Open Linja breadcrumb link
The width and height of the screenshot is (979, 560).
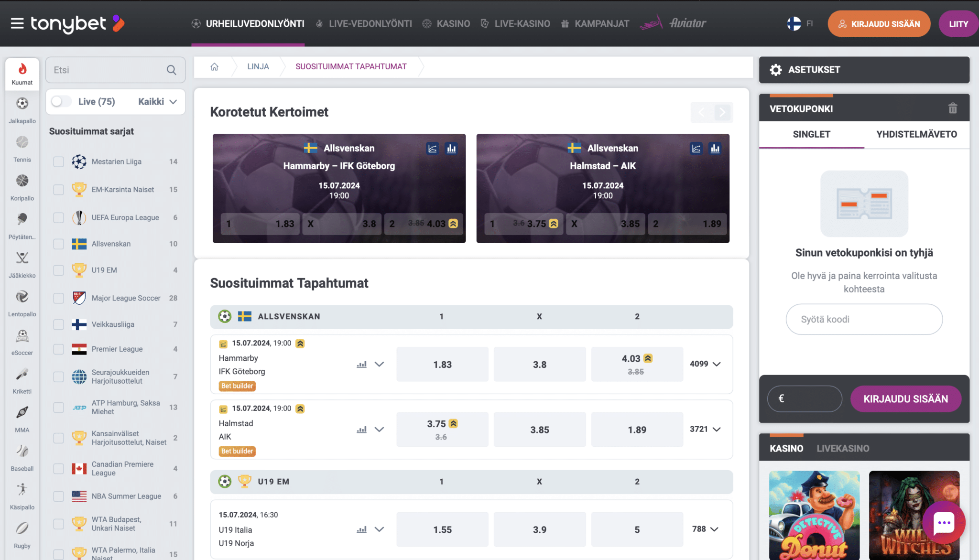tap(258, 67)
